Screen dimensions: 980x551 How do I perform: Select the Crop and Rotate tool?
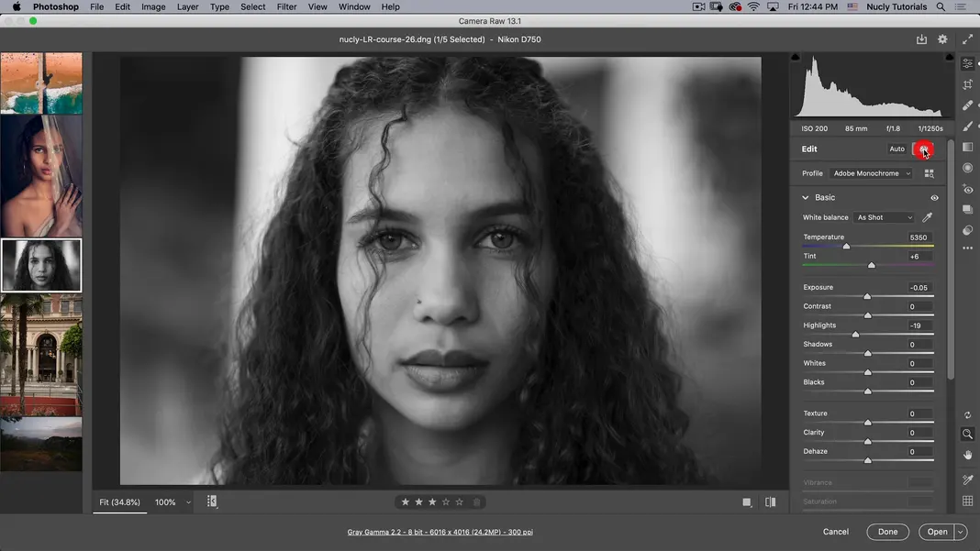coord(967,84)
